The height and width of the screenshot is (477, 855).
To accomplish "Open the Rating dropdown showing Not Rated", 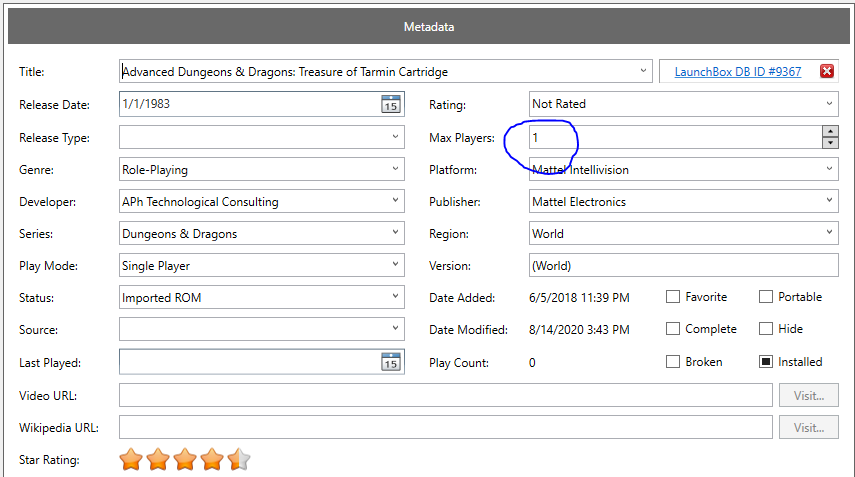I will 829,104.
